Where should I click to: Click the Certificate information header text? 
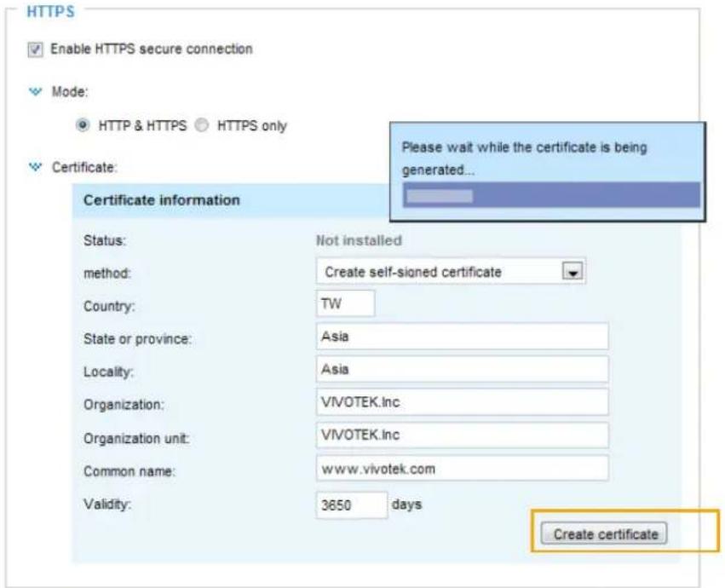[162, 200]
